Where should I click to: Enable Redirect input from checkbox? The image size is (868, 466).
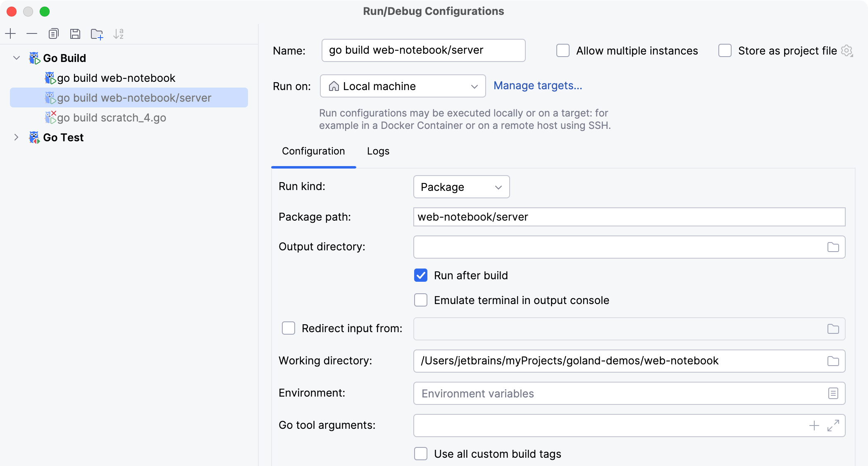pyautogui.click(x=288, y=328)
